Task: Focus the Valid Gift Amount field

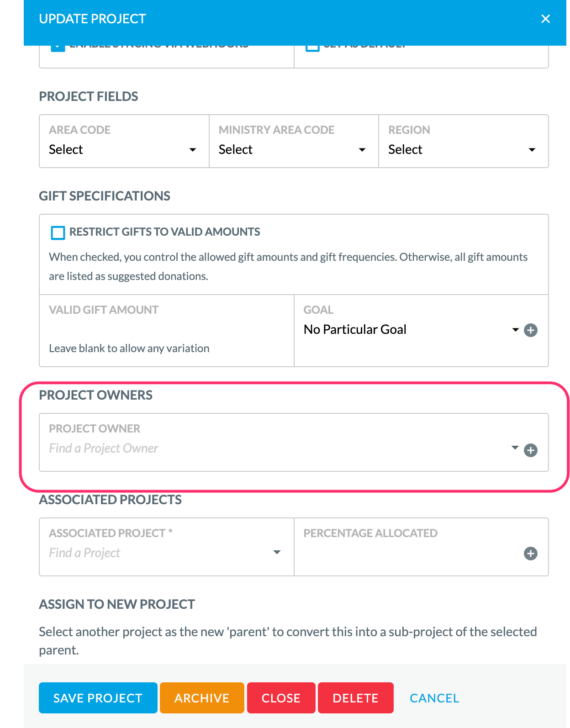Action: tap(167, 330)
